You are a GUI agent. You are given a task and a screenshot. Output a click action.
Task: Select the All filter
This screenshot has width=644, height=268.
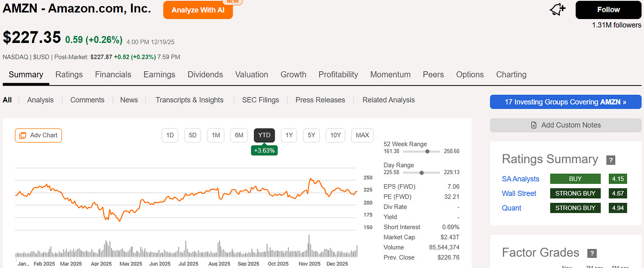7,100
